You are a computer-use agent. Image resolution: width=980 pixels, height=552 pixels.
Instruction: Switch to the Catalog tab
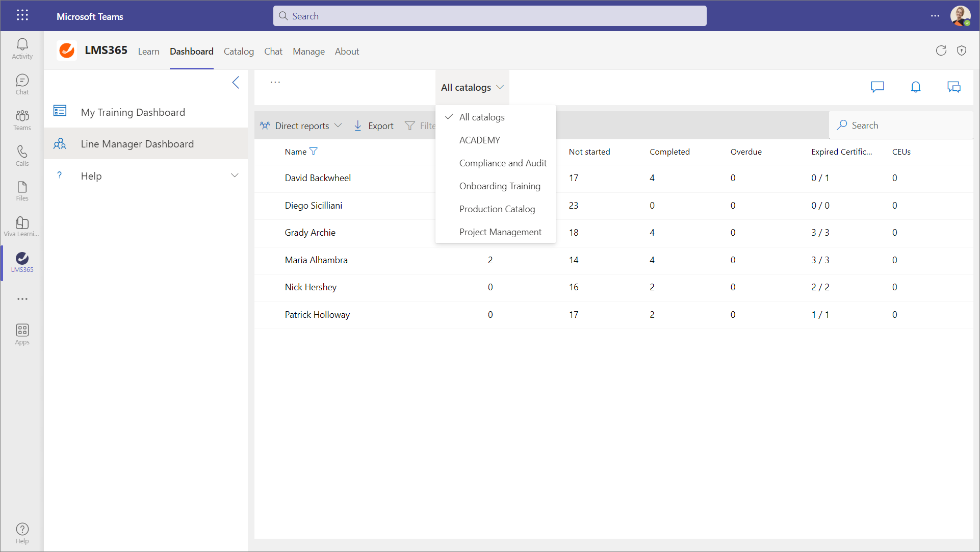pyautogui.click(x=238, y=52)
